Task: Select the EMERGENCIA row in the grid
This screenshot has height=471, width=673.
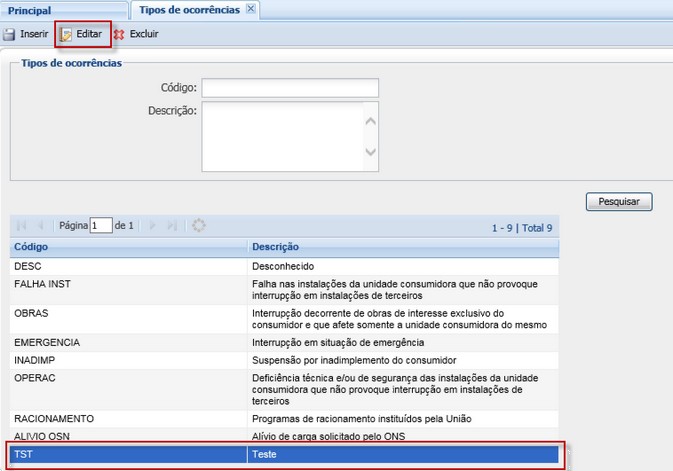Action: coord(128,342)
